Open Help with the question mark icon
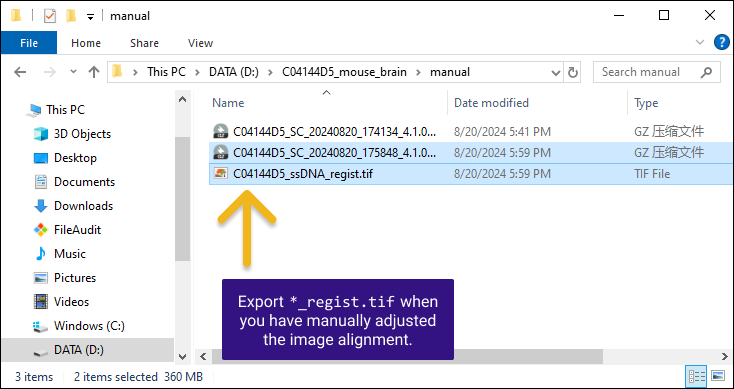Screen dimensions: 734x389 (721, 43)
